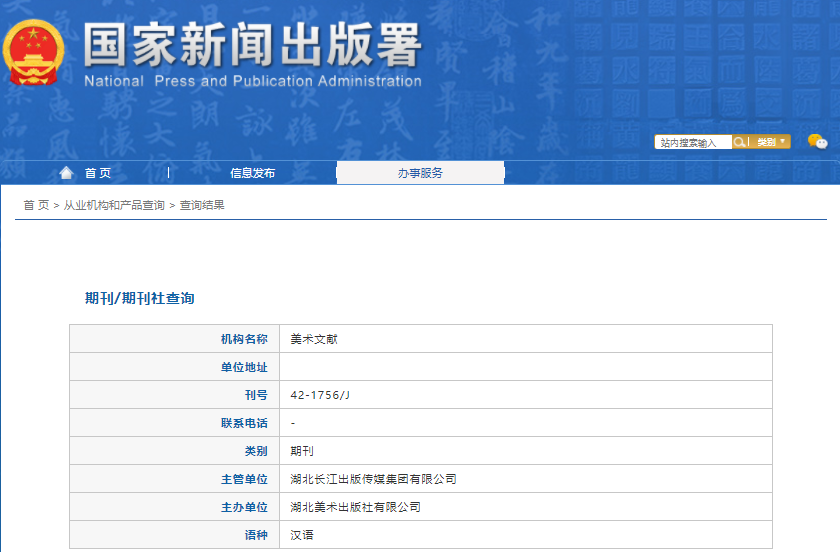Click the 汉语 language value cell
This screenshot has width=840, height=552.
coord(301,535)
